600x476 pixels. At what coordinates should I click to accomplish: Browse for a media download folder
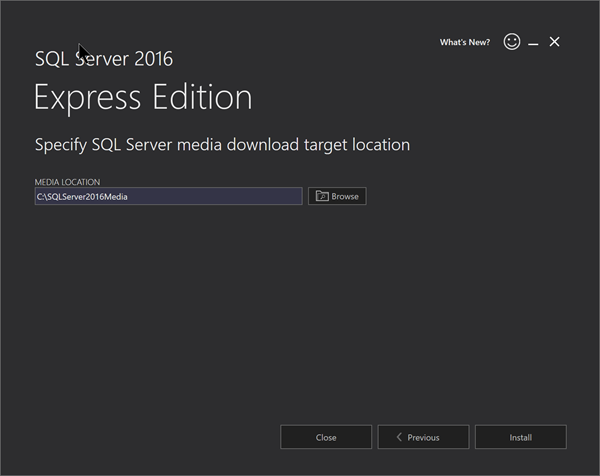coord(337,196)
